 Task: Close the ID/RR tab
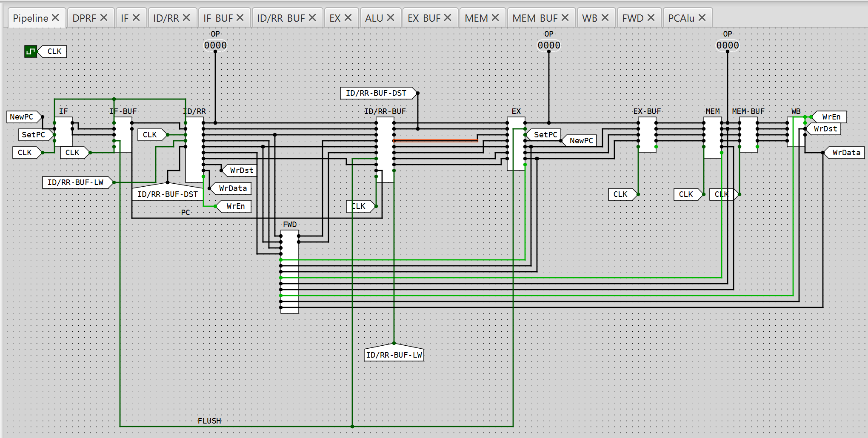[x=186, y=17]
